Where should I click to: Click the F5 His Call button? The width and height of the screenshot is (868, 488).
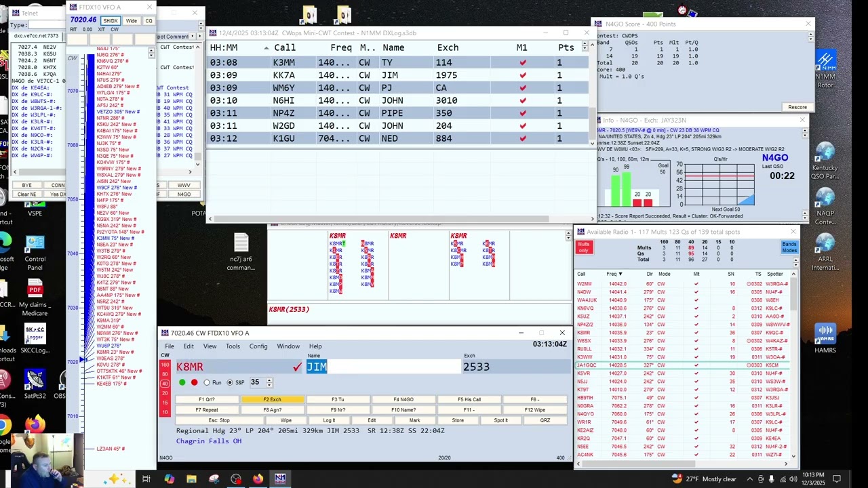[x=469, y=399]
